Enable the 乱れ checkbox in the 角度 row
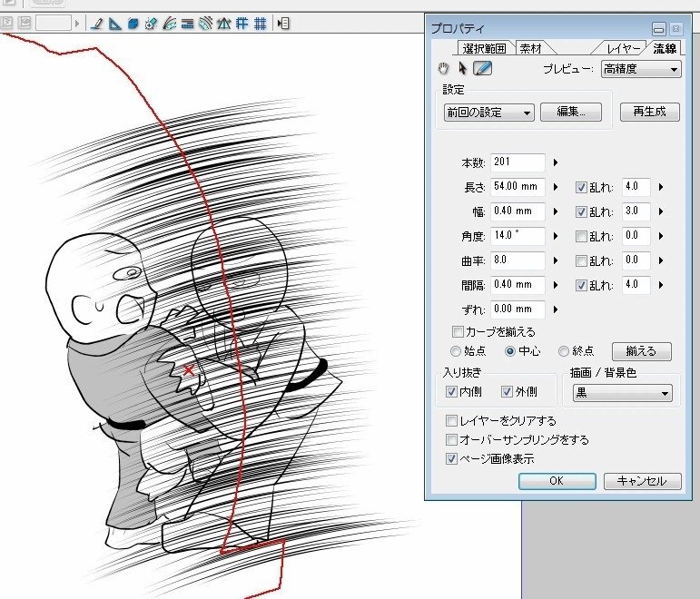The image size is (700, 599). (581, 237)
